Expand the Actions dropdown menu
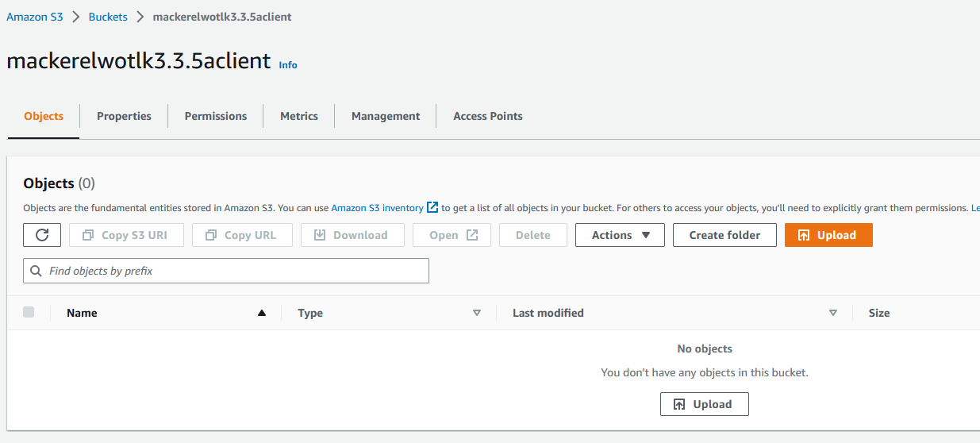The width and height of the screenshot is (980, 443). pos(620,235)
